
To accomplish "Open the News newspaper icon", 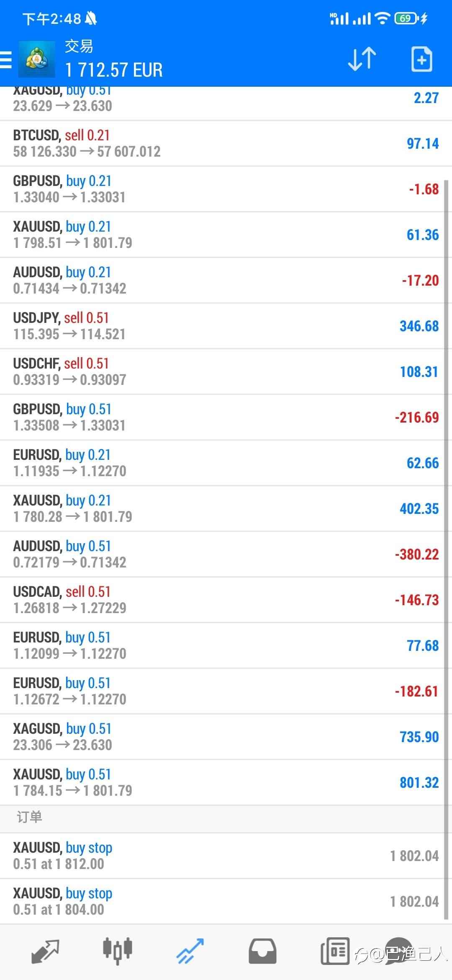I will point(335,951).
